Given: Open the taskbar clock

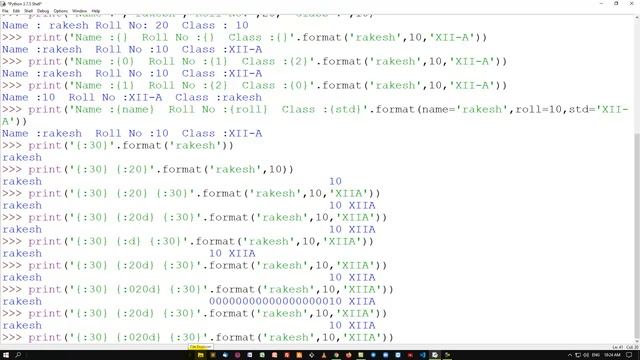Looking at the screenshot, I should coord(612,355).
